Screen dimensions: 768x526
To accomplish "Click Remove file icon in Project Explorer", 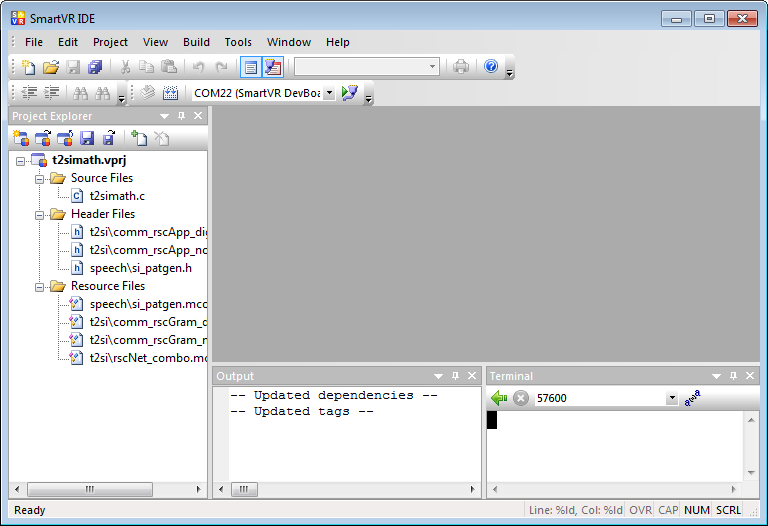I will click(x=162, y=139).
